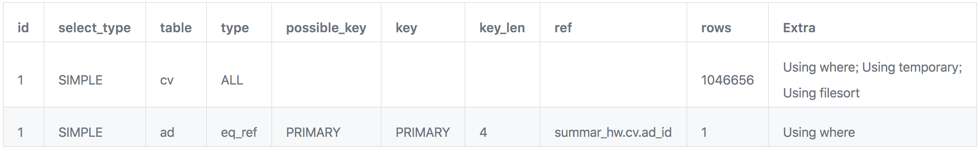
Task: Select the 'ref' column header
Action: (563, 28)
